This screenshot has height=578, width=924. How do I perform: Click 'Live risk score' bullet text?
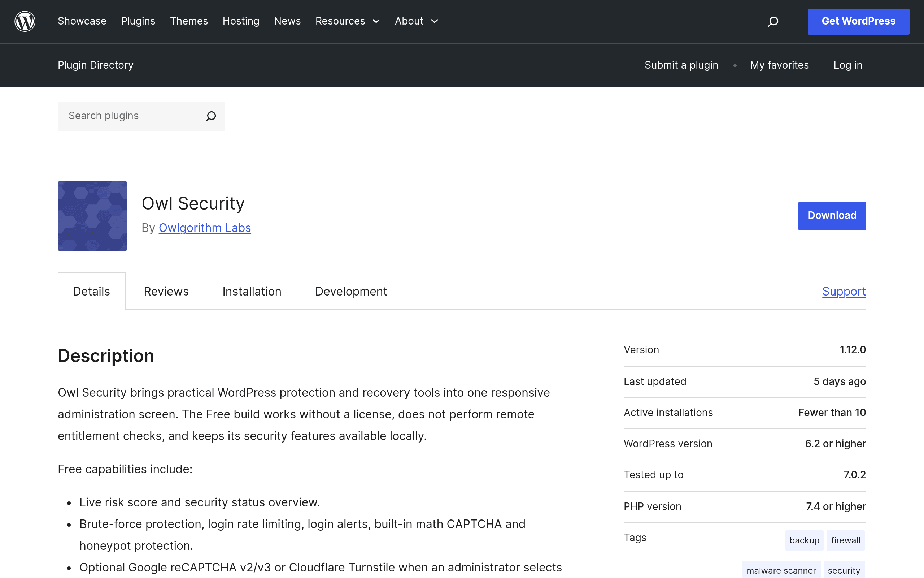click(x=200, y=502)
